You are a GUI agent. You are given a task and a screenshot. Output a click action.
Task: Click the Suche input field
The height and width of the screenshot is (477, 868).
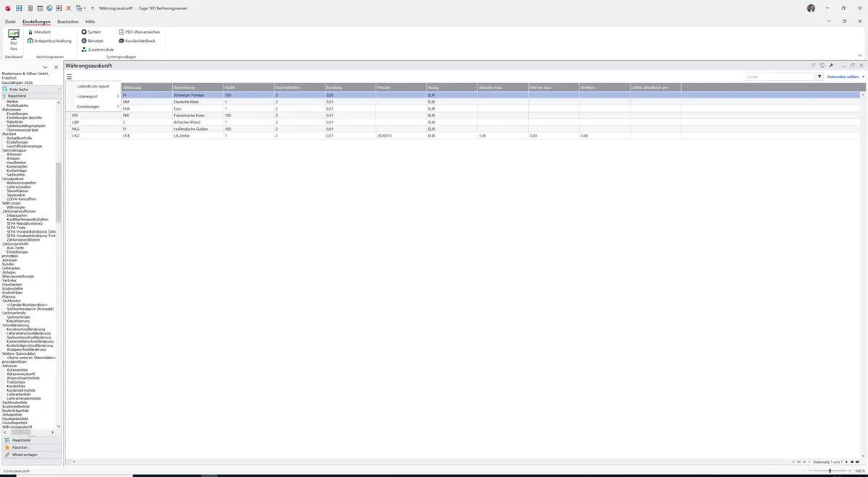point(780,76)
